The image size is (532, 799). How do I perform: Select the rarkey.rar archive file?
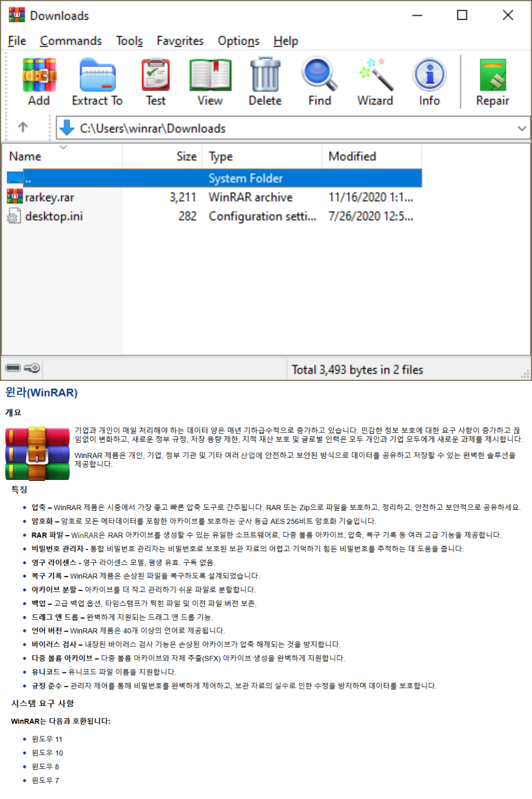click(49, 197)
